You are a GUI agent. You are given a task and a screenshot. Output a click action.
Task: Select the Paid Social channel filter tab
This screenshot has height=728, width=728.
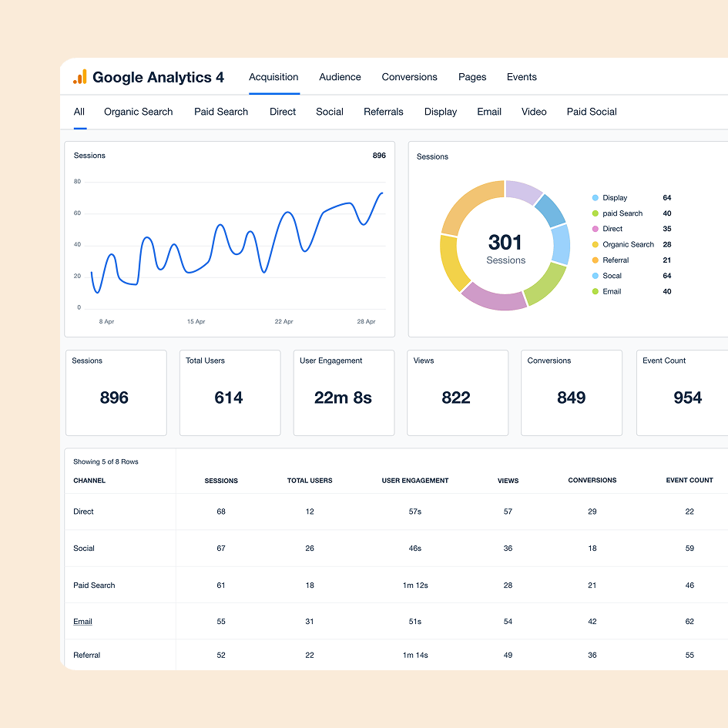coord(592,112)
